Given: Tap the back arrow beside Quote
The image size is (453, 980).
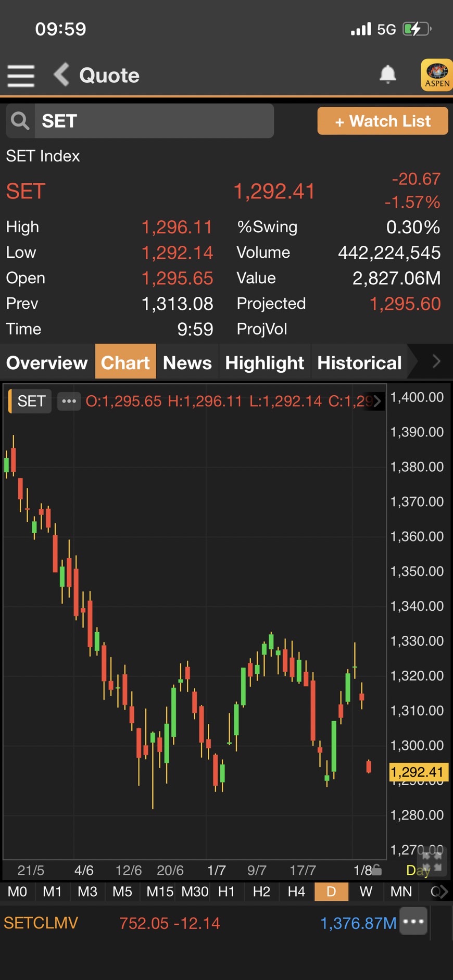Looking at the screenshot, I should pos(61,74).
